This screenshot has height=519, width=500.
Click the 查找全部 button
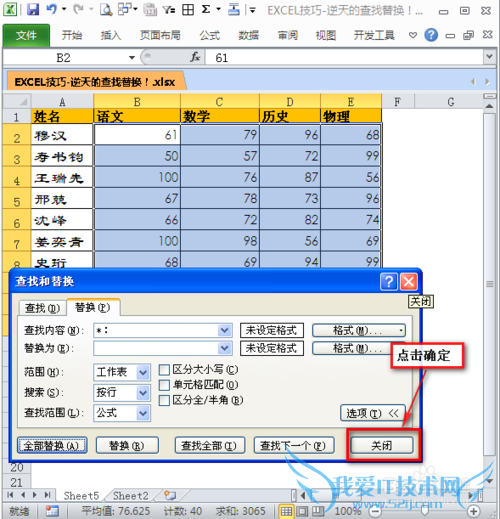(210, 446)
